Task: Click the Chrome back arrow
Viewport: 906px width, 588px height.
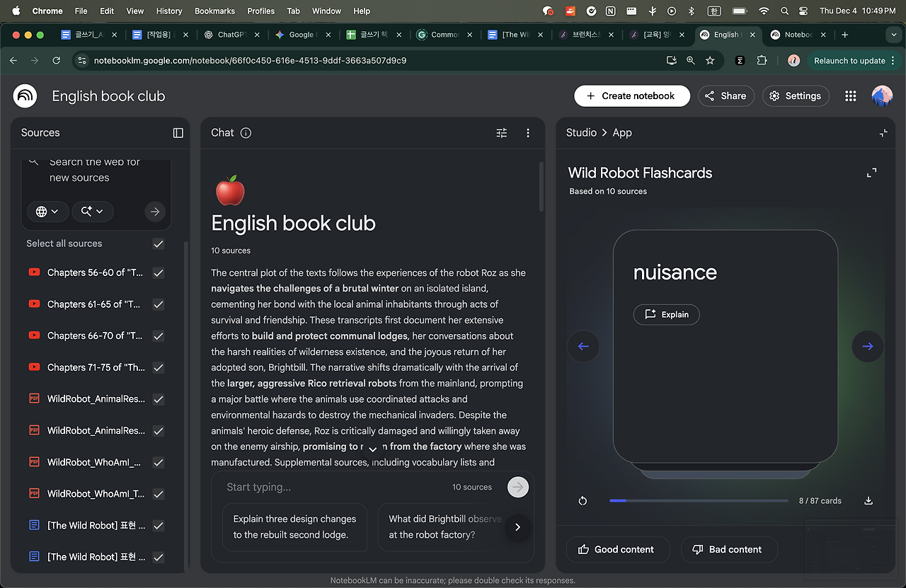Action: pos(13,61)
